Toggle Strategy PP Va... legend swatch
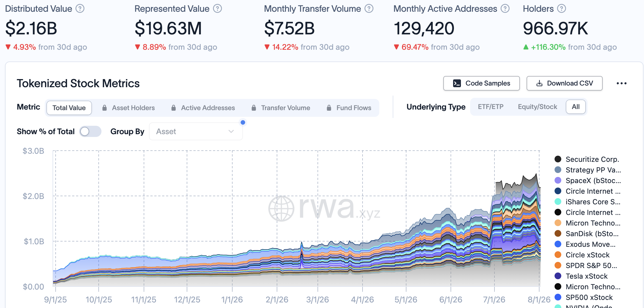Image resolution: width=644 pixels, height=308 pixels. click(558, 170)
